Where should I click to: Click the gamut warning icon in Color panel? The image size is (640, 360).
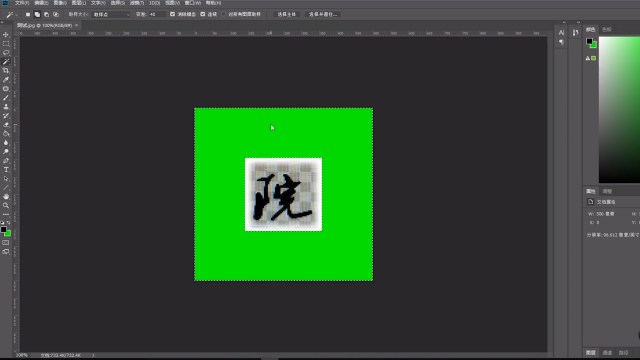(588, 58)
